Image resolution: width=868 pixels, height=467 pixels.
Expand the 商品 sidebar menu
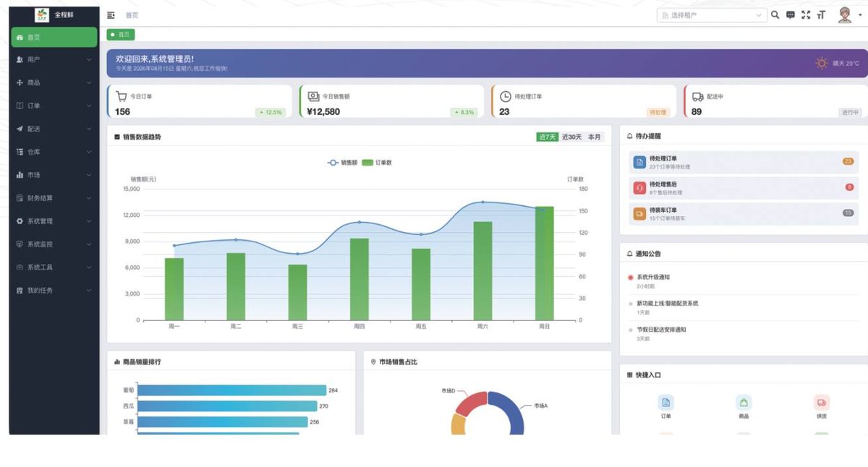click(x=54, y=82)
